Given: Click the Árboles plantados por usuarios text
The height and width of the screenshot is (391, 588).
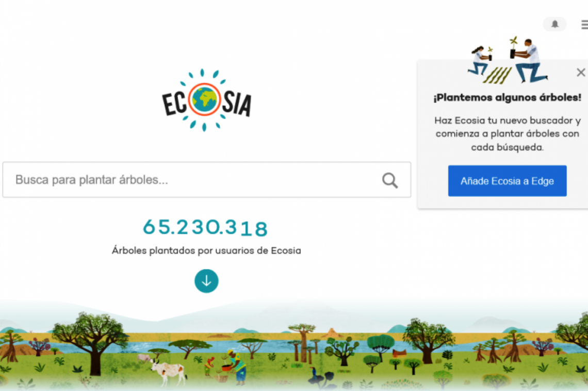Looking at the screenshot, I should pos(206,250).
